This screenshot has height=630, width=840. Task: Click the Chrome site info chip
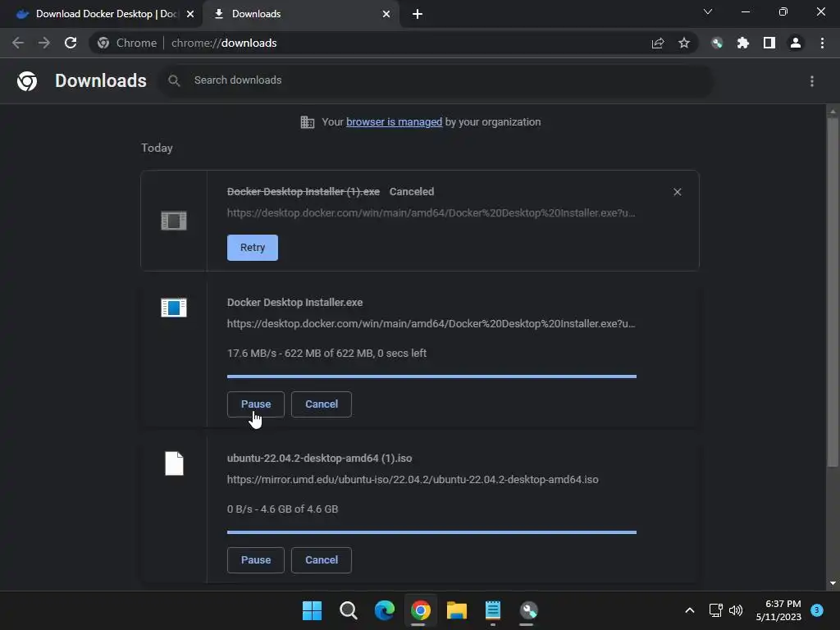coord(127,43)
